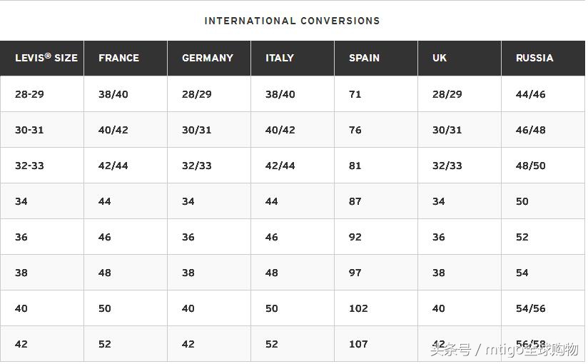The image size is (588, 364).
Task: Click the UK column header
Action: 440,58
